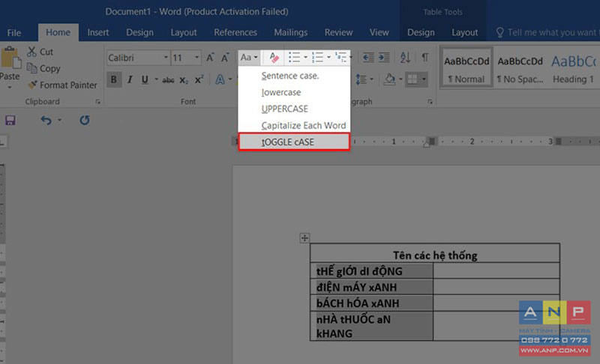
Task: Click the cell đIỆN mÁY xANH
Action: point(371,287)
